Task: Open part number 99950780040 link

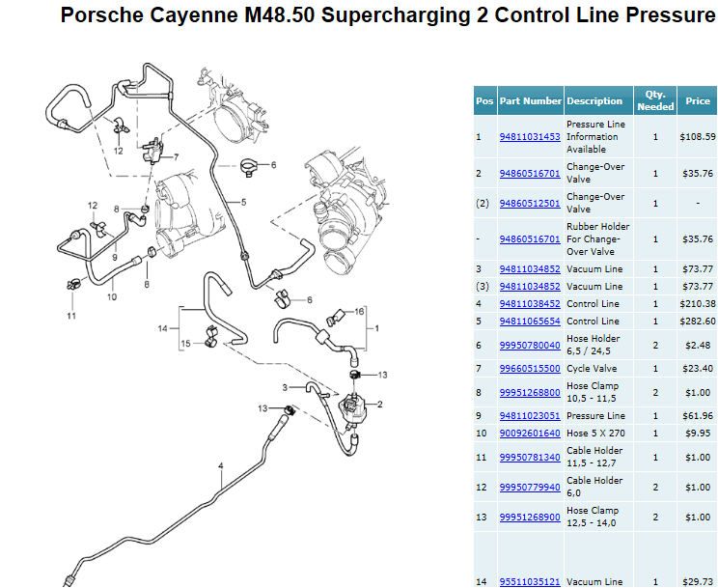Action: 530,345
